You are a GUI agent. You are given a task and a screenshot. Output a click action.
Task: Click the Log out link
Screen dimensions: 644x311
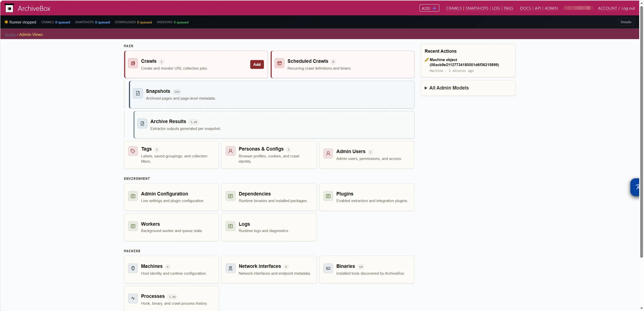pos(628,8)
